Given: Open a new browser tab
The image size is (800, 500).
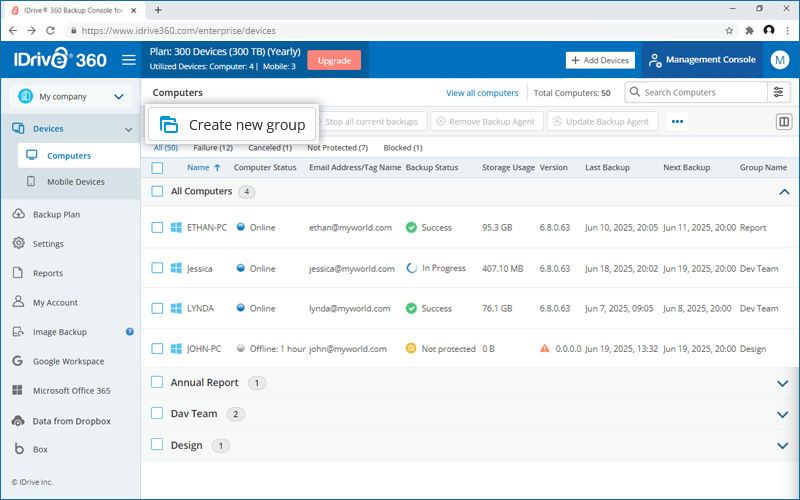Looking at the screenshot, I should [x=158, y=10].
